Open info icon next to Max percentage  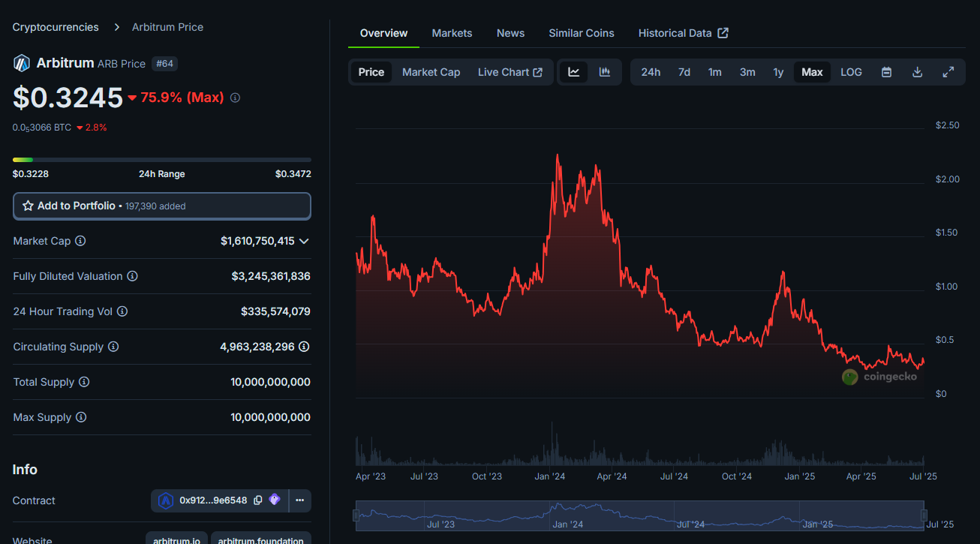point(235,98)
